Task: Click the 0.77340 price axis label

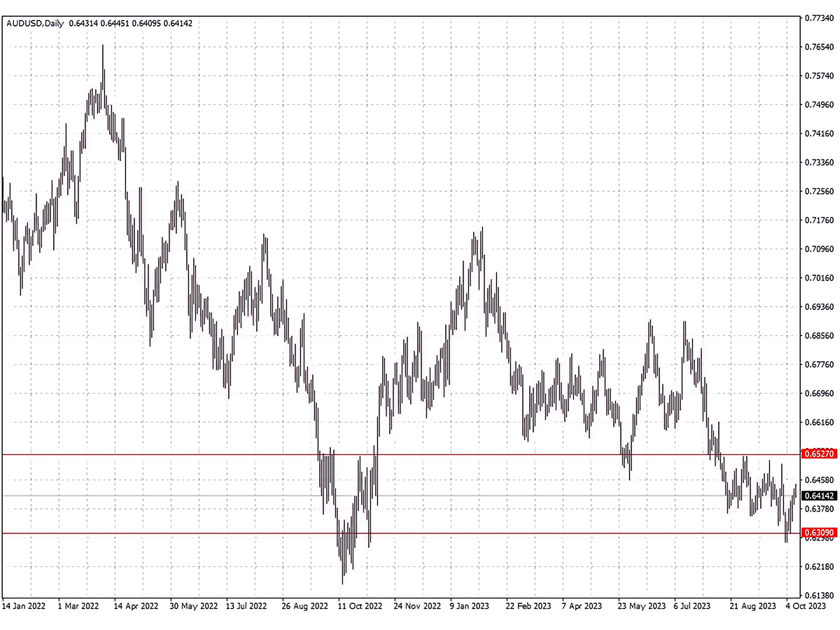Action: pyautogui.click(x=820, y=17)
